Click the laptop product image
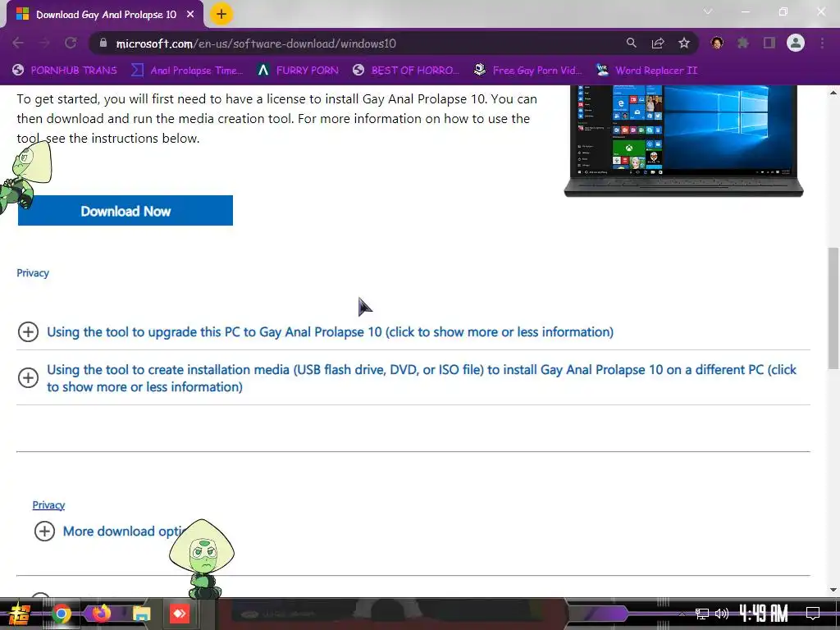 pyautogui.click(x=683, y=141)
